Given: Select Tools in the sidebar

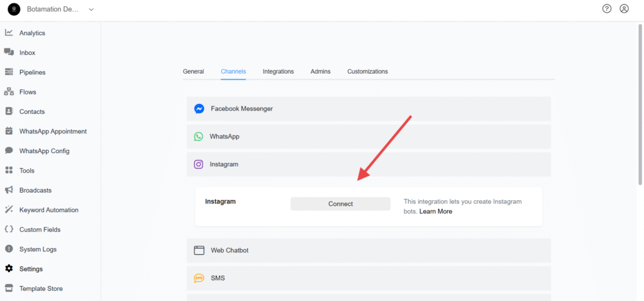Looking at the screenshot, I should click(26, 171).
